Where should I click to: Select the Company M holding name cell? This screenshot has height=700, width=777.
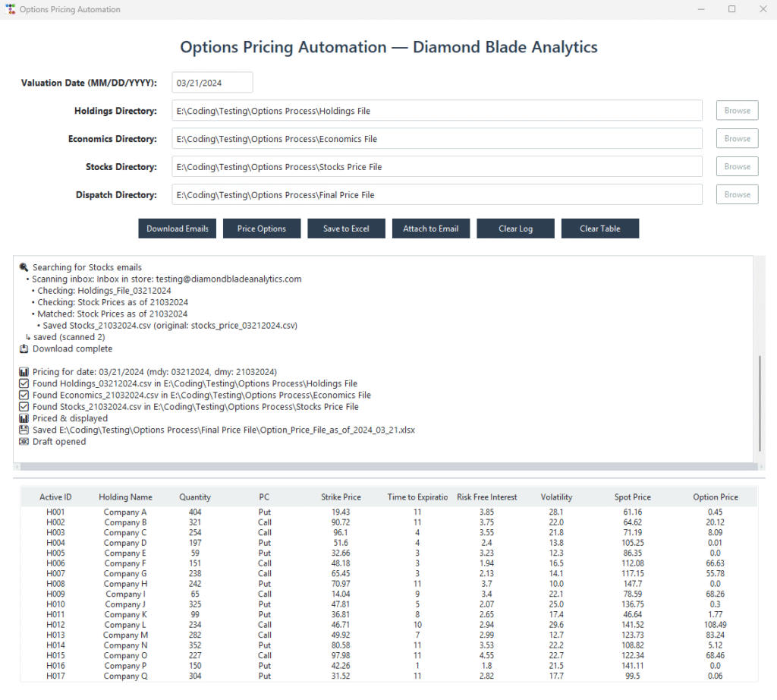[125, 635]
